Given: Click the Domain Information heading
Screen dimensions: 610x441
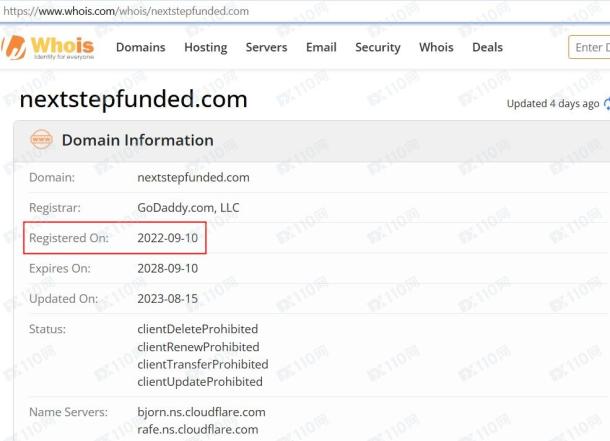Looking at the screenshot, I should click(x=138, y=140).
